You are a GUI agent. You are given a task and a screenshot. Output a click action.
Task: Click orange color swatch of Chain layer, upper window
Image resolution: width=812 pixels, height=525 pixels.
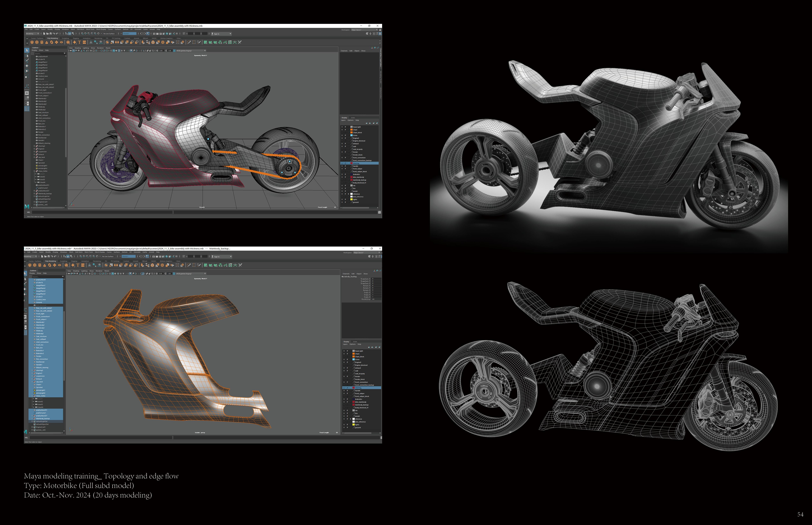pyautogui.click(x=351, y=129)
